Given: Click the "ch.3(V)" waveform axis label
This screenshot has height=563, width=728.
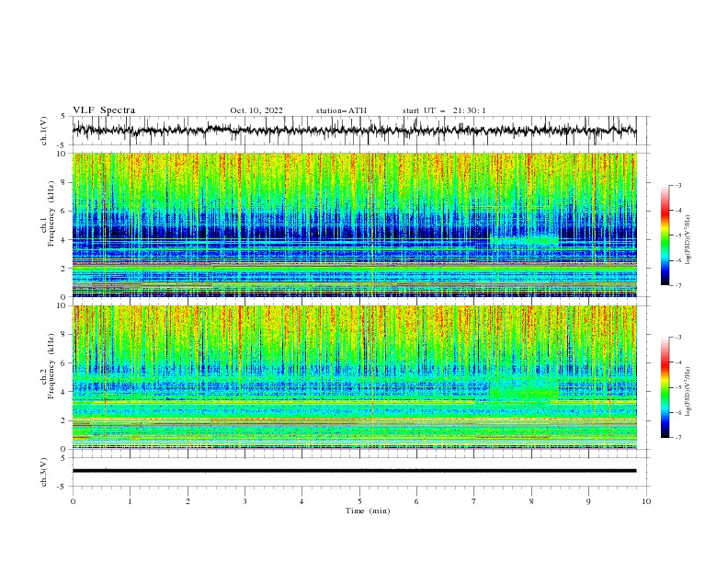Looking at the screenshot, I should [x=44, y=472].
